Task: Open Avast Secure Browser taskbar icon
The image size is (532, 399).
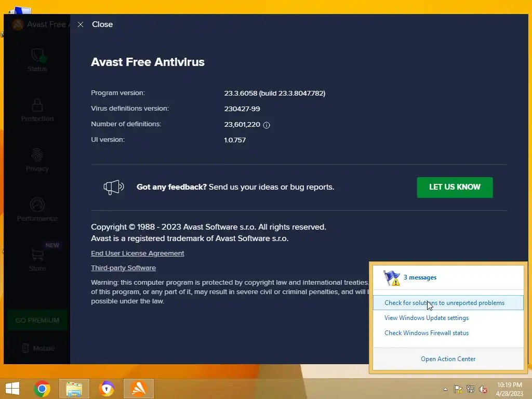Action: [x=107, y=389]
